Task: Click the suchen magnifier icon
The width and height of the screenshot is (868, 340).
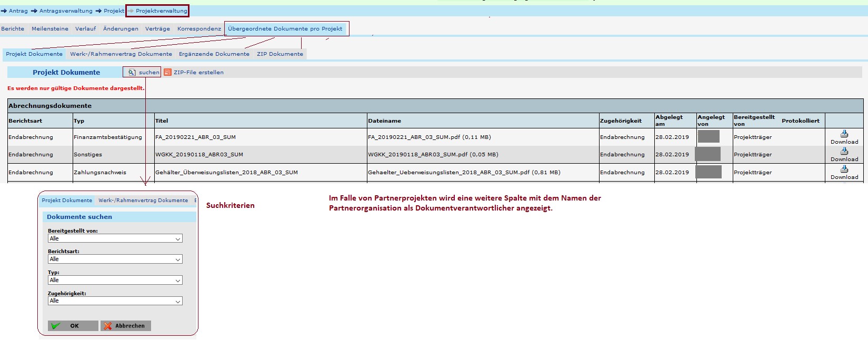Action: point(132,73)
